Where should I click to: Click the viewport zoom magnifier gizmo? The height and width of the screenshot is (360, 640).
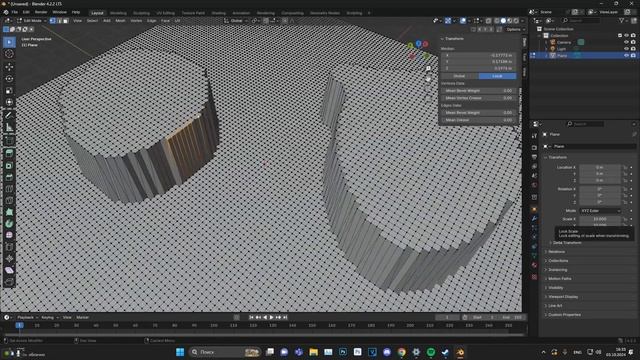(428, 69)
